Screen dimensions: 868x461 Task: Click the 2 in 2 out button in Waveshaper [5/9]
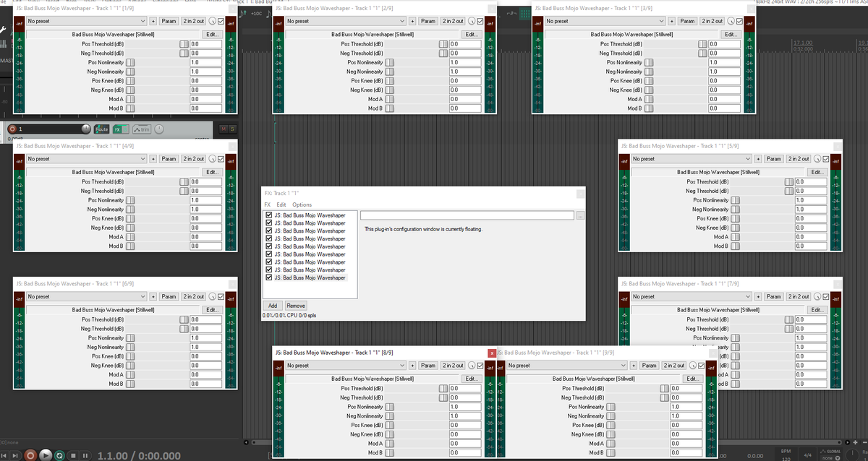coord(798,158)
